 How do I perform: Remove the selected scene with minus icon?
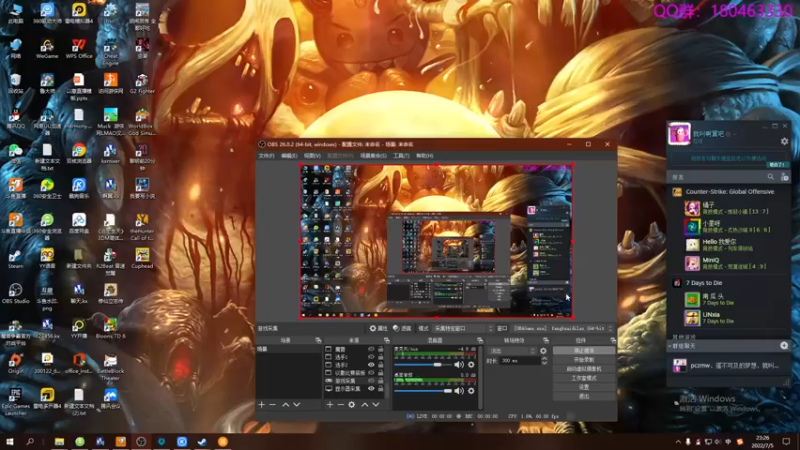pyautogui.click(x=272, y=405)
